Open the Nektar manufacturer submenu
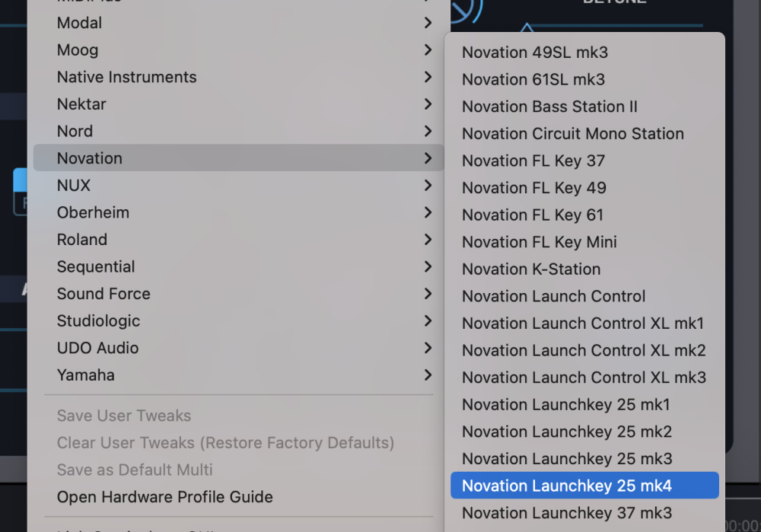 81,104
